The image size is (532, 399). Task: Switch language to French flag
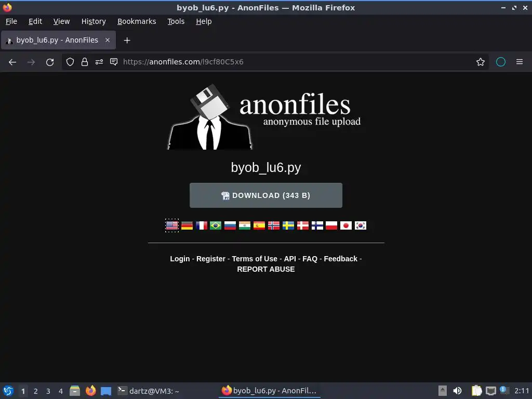tap(202, 225)
